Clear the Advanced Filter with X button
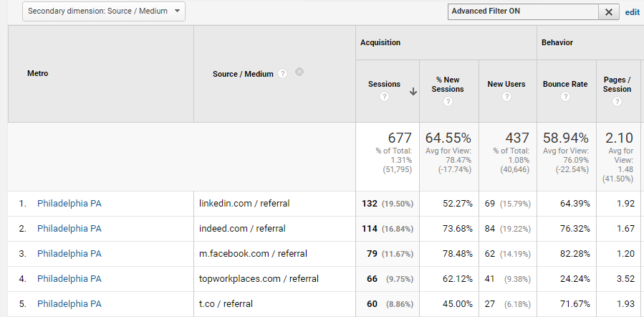The width and height of the screenshot is (644, 317). 608,11
